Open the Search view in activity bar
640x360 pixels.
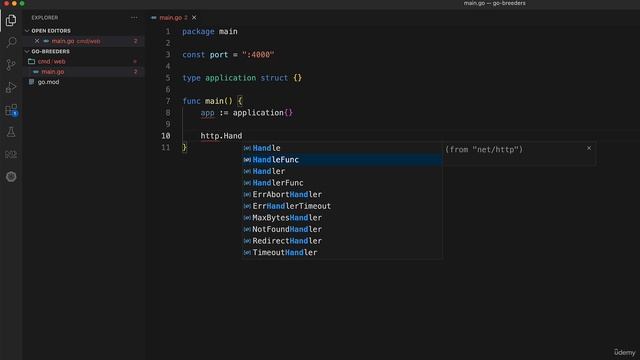click(x=11, y=42)
